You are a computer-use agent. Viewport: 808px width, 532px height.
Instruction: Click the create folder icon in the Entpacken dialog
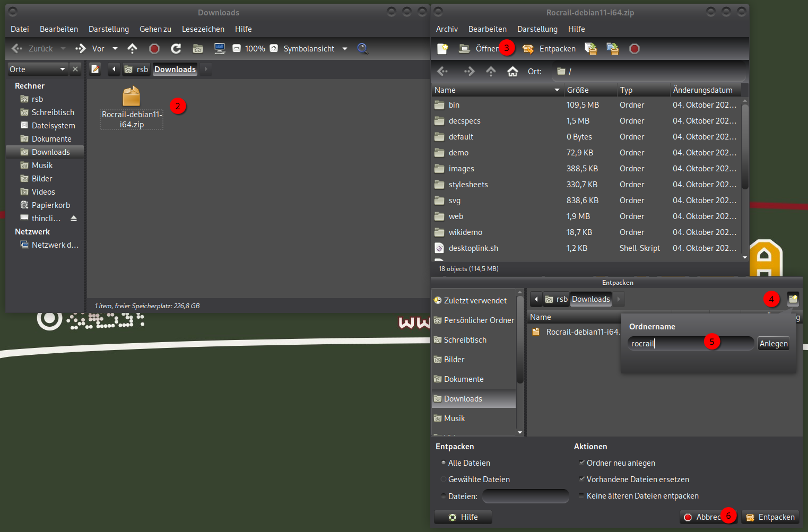tap(793, 299)
